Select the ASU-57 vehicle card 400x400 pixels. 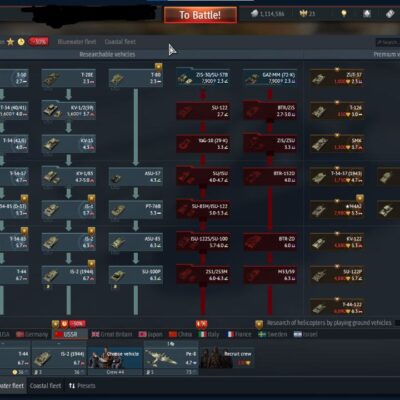(136, 177)
